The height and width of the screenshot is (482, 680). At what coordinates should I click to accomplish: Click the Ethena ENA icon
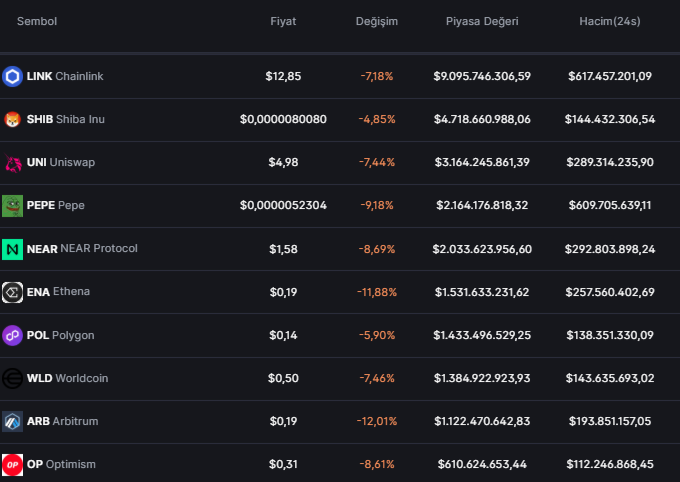(12, 292)
